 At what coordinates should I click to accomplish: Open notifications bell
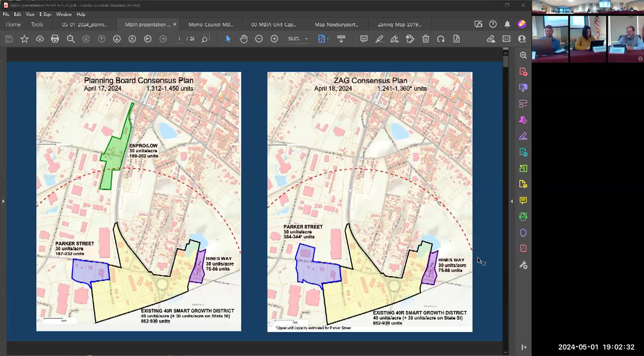pyautogui.click(x=507, y=24)
